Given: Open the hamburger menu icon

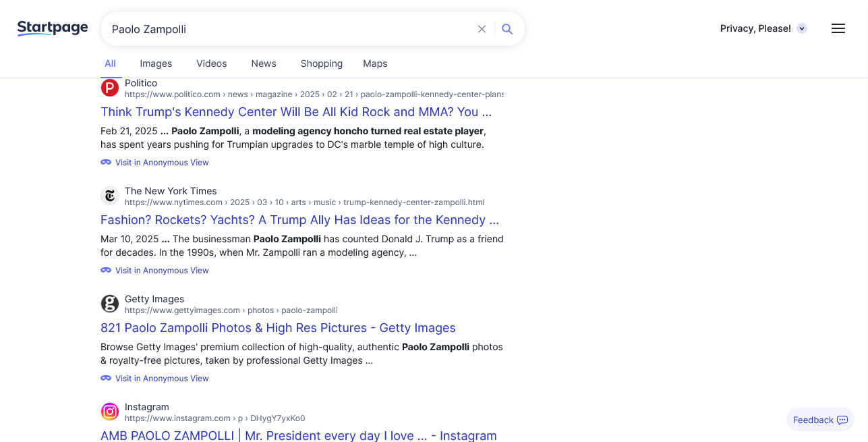Looking at the screenshot, I should tap(838, 28).
